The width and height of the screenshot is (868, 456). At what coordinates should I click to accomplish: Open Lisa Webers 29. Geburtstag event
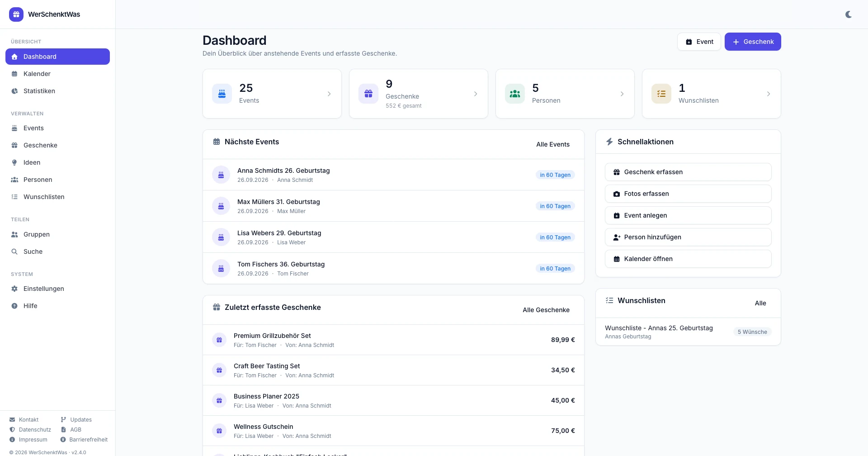tap(393, 237)
